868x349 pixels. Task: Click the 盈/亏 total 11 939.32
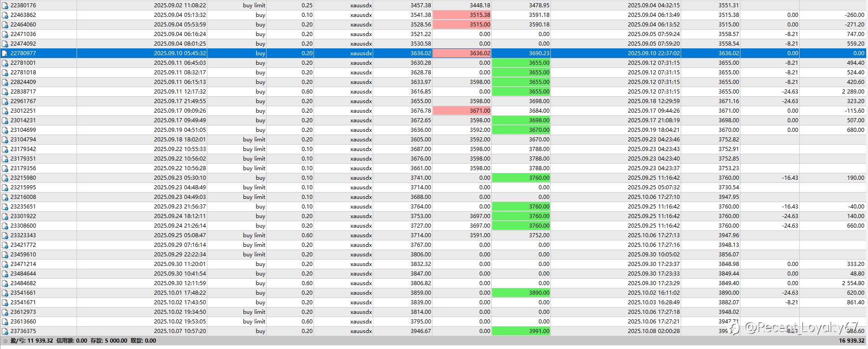32,341
